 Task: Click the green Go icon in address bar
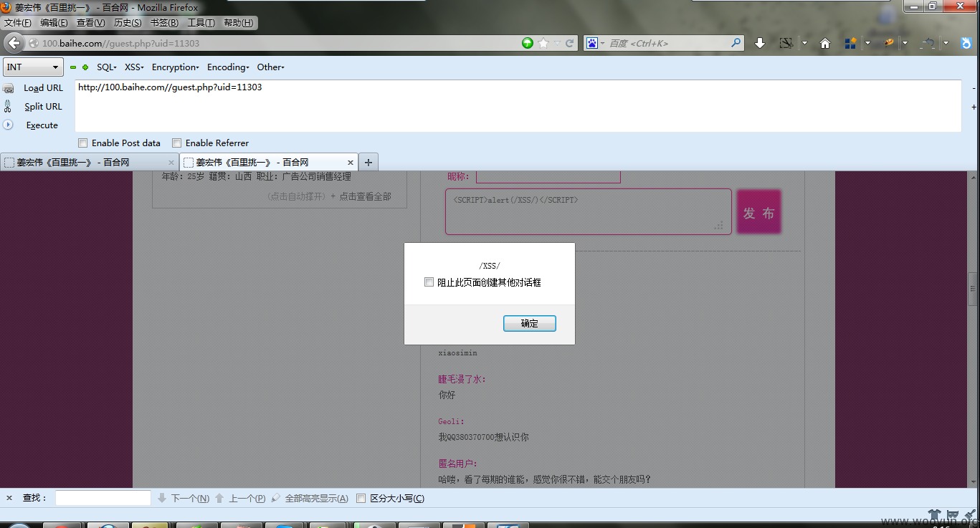[x=528, y=43]
